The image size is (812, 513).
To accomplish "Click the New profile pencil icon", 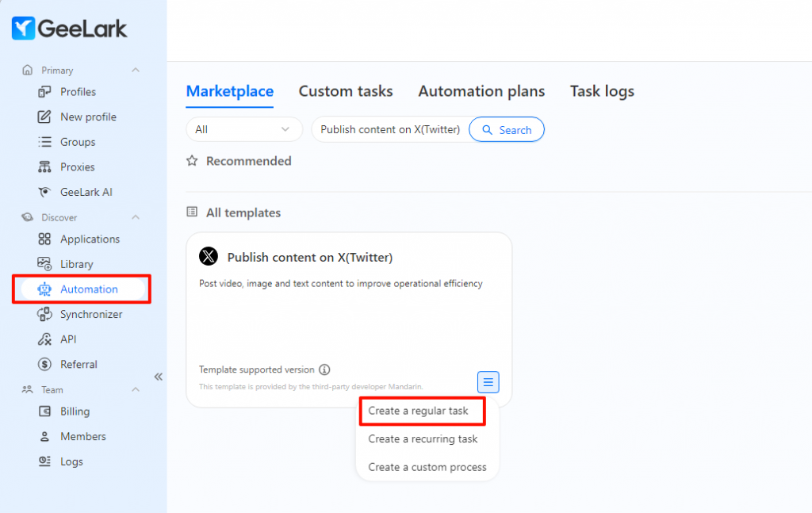I will pyautogui.click(x=44, y=117).
